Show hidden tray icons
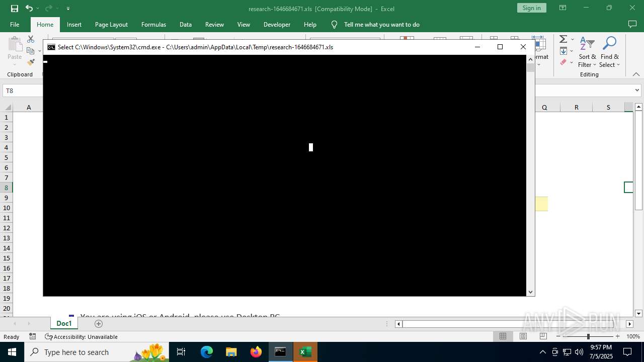This screenshot has width=644, height=362. 542,352
